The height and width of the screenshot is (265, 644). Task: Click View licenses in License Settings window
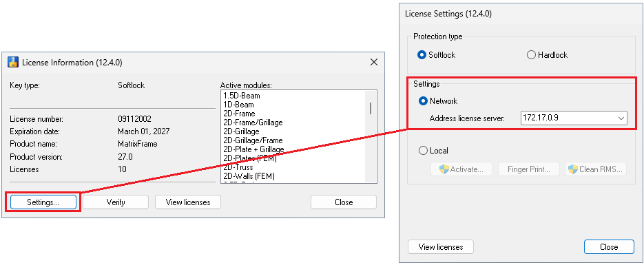click(441, 247)
